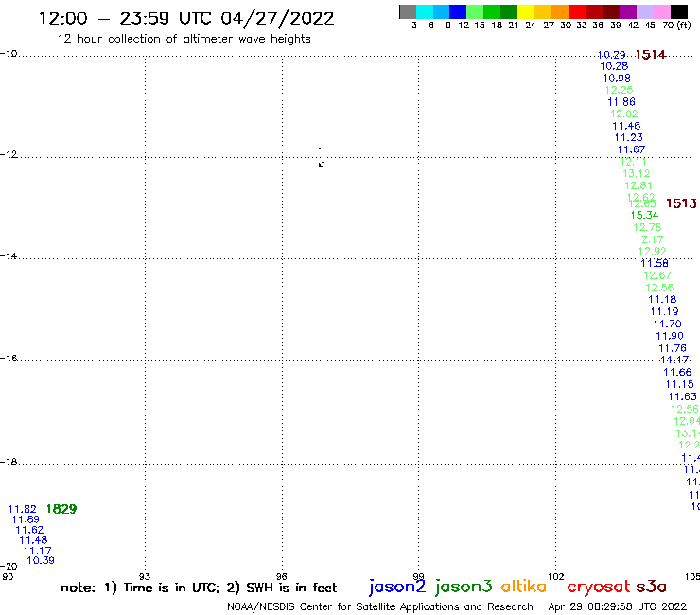
Task: Click the wave height value '10.98'
Action: (617, 79)
